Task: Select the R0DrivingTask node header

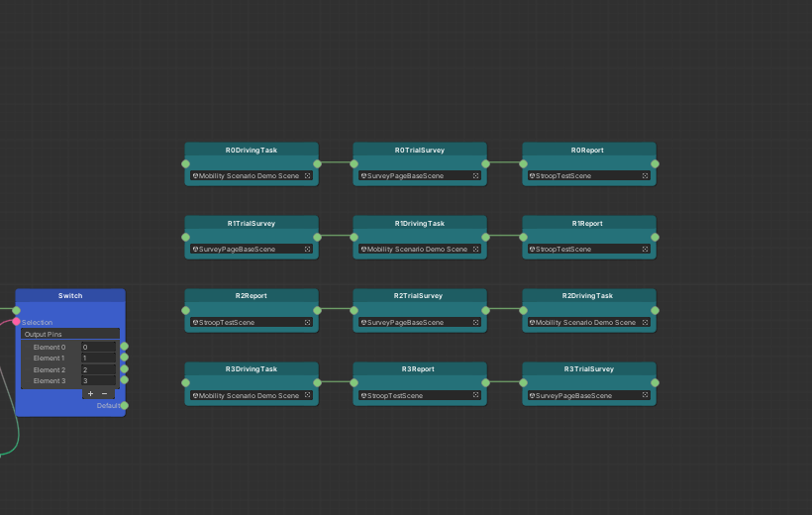Action: pyautogui.click(x=252, y=150)
